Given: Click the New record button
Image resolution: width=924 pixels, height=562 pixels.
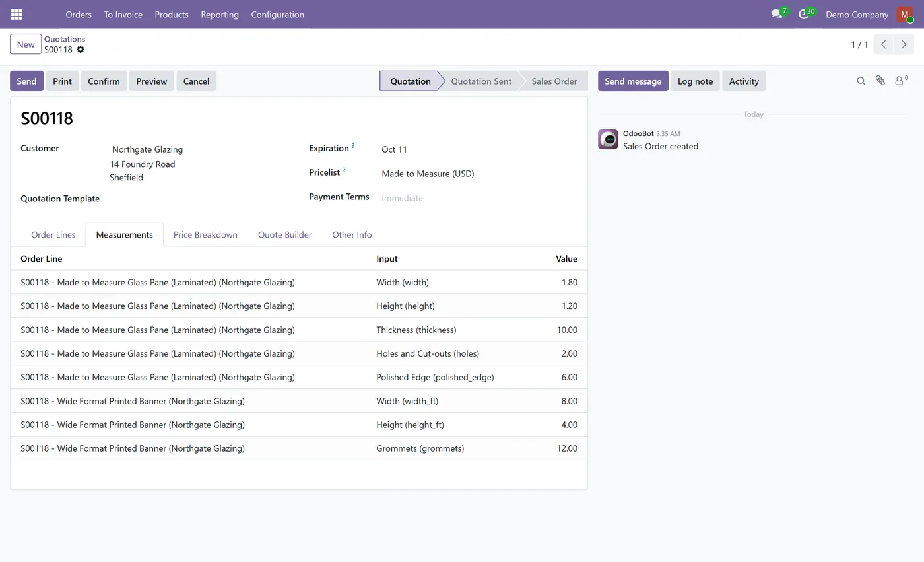Looking at the screenshot, I should (x=26, y=44).
